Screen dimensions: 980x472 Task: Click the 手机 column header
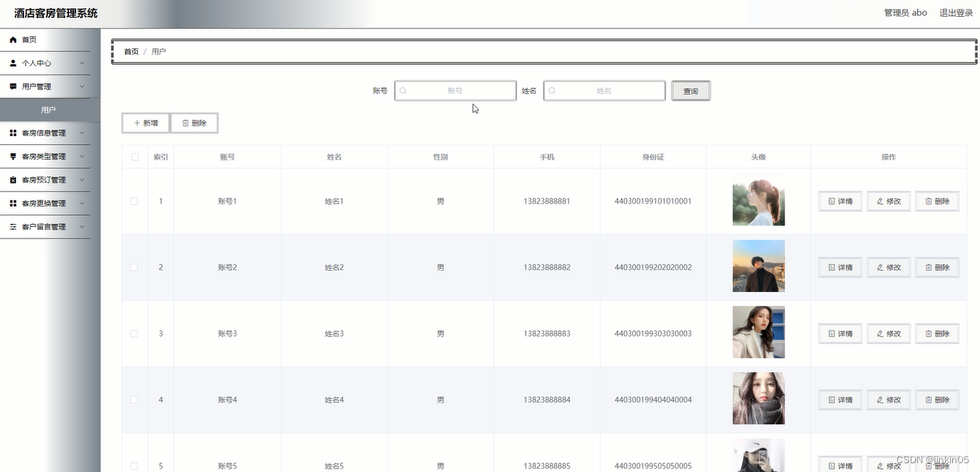pos(547,157)
